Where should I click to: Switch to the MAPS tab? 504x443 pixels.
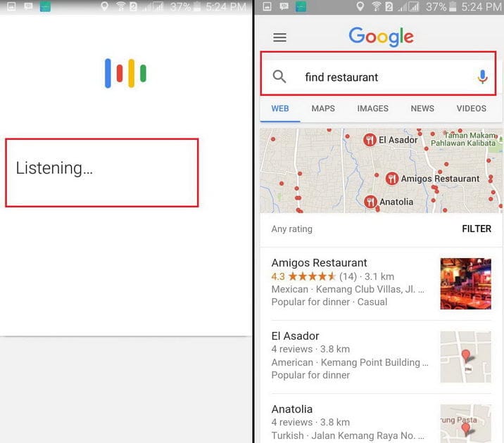pos(323,108)
